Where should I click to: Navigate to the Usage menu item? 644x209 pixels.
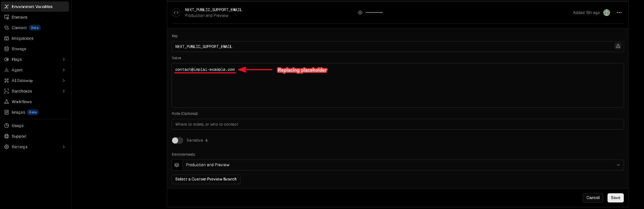[35, 126]
